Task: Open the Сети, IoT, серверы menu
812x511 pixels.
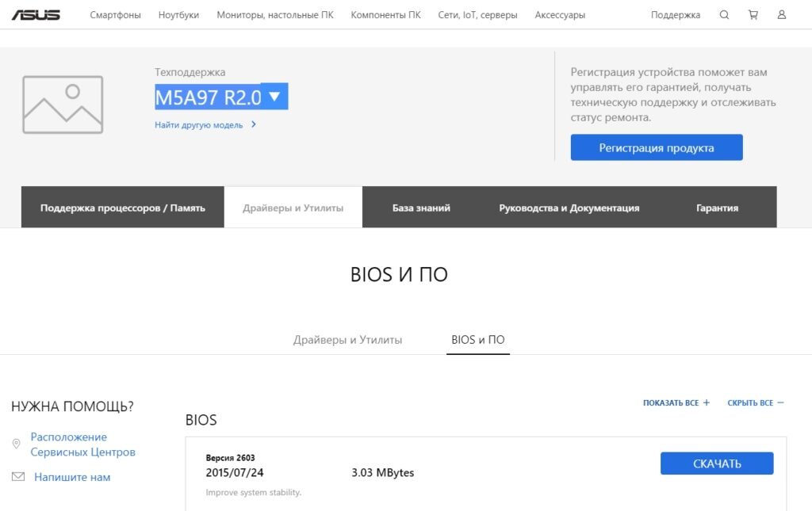Action: point(477,15)
